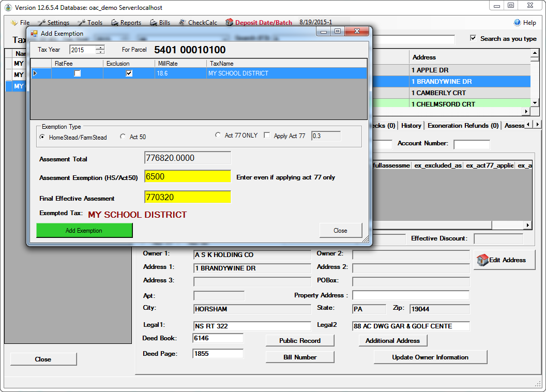Select Act 50 exemption type
Image resolution: width=546 pixels, height=392 pixels.
click(x=123, y=137)
